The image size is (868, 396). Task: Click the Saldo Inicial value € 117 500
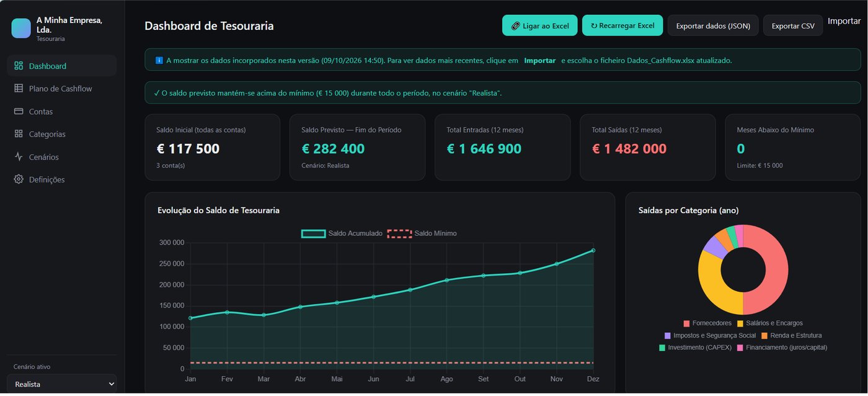point(188,149)
